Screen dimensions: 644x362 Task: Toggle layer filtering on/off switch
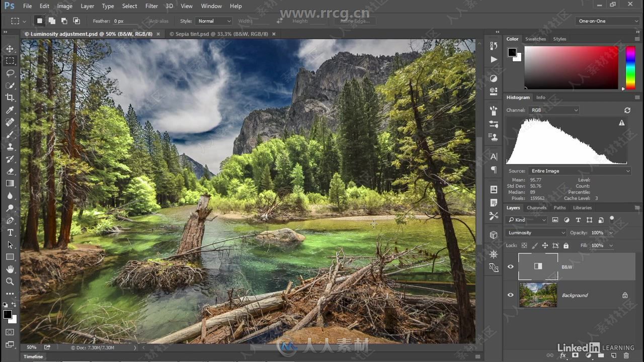pyautogui.click(x=612, y=219)
